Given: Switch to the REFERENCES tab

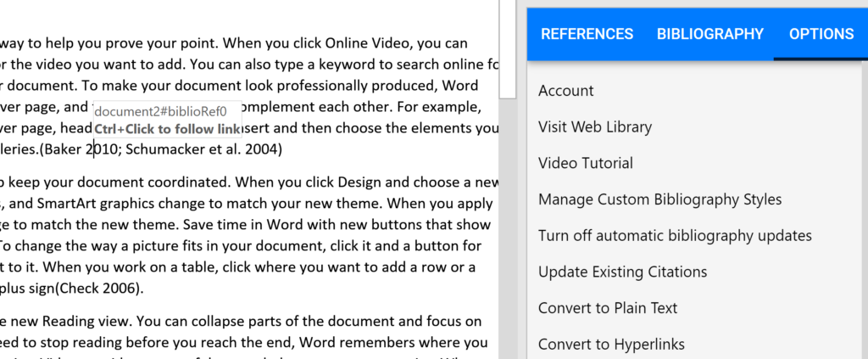Looking at the screenshot, I should click(x=587, y=34).
